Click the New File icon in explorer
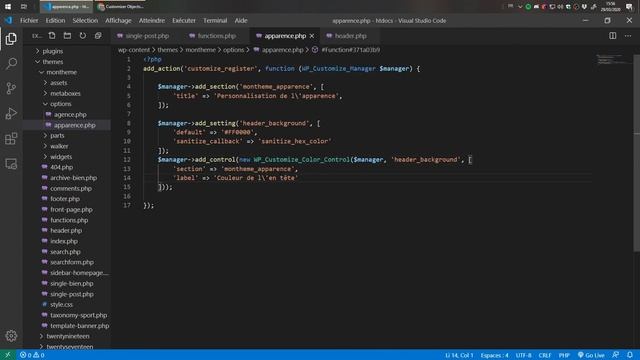The height and width of the screenshot is (360, 640). click(x=52, y=36)
